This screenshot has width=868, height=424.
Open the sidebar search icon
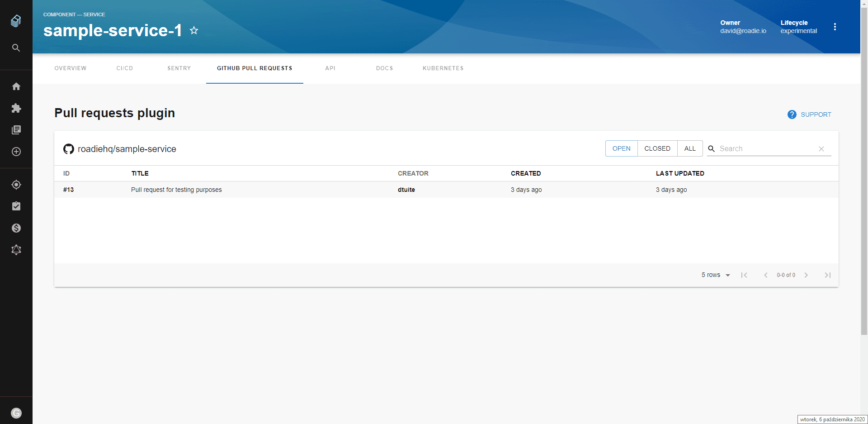tap(16, 48)
